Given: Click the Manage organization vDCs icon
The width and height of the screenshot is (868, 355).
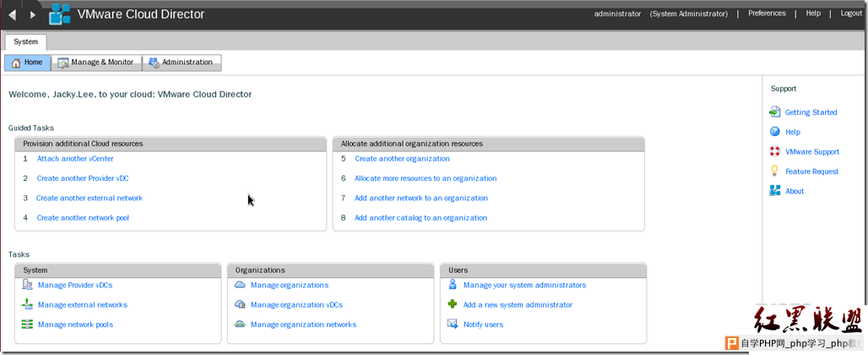Looking at the screenshot, I should tap(240, 304).
